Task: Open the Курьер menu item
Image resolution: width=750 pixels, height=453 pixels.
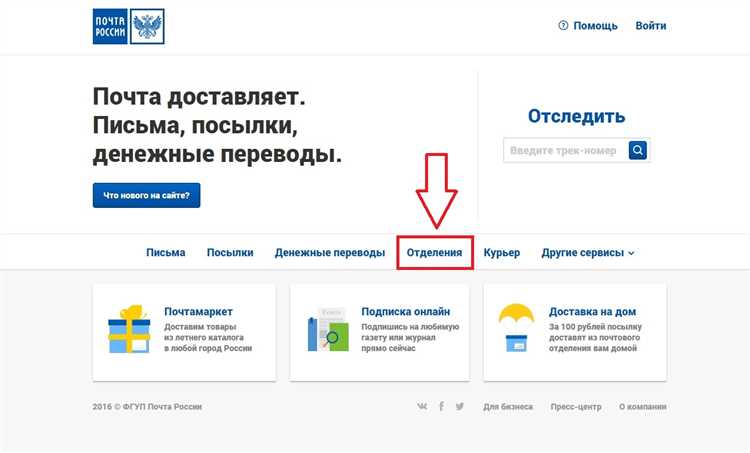Action: 502,253
